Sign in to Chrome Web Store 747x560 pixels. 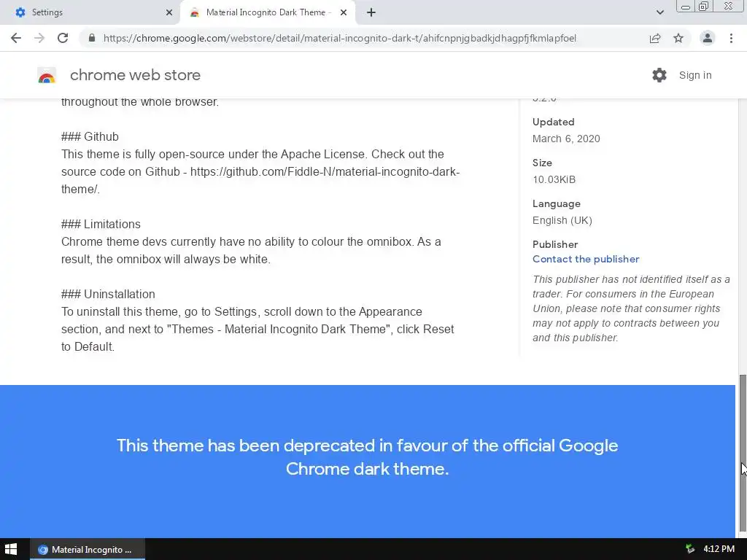coord(695,75)
